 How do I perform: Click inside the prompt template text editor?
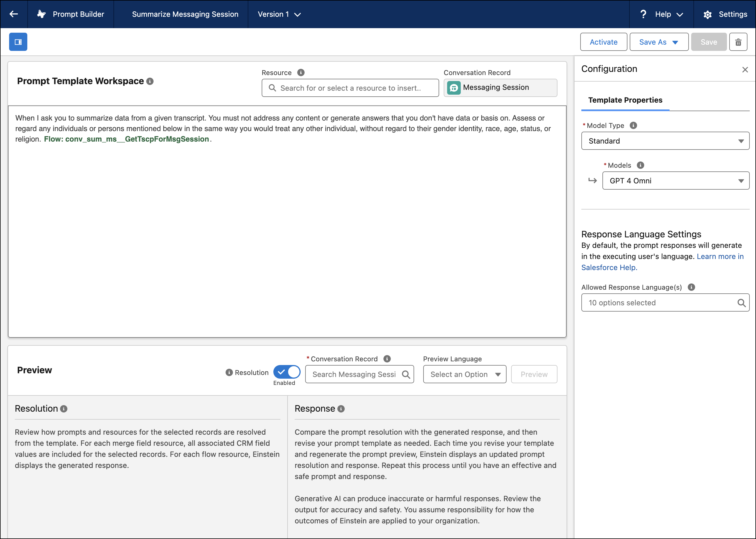[287, 222]
